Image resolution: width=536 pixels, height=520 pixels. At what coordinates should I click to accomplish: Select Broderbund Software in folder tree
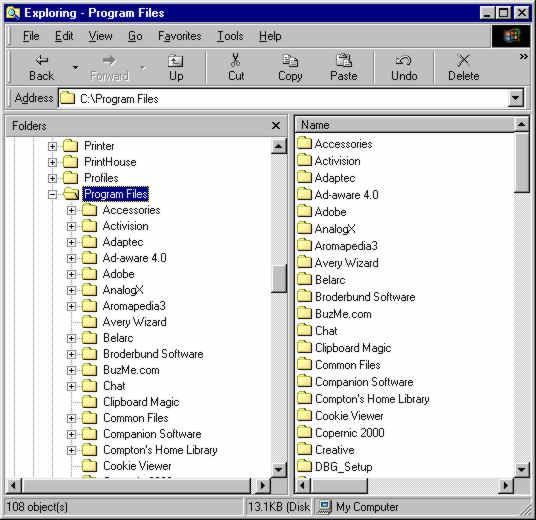click(153, 354)
